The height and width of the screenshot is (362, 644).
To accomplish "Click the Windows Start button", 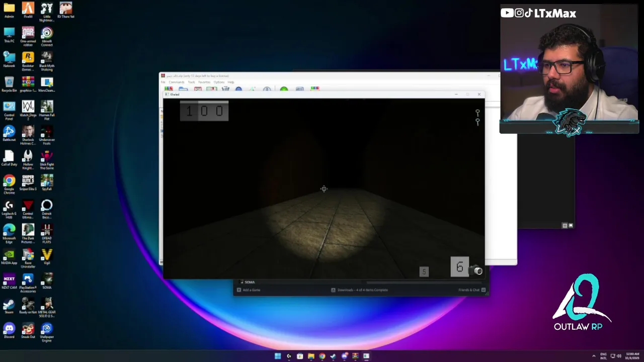I will pos(278,356).
